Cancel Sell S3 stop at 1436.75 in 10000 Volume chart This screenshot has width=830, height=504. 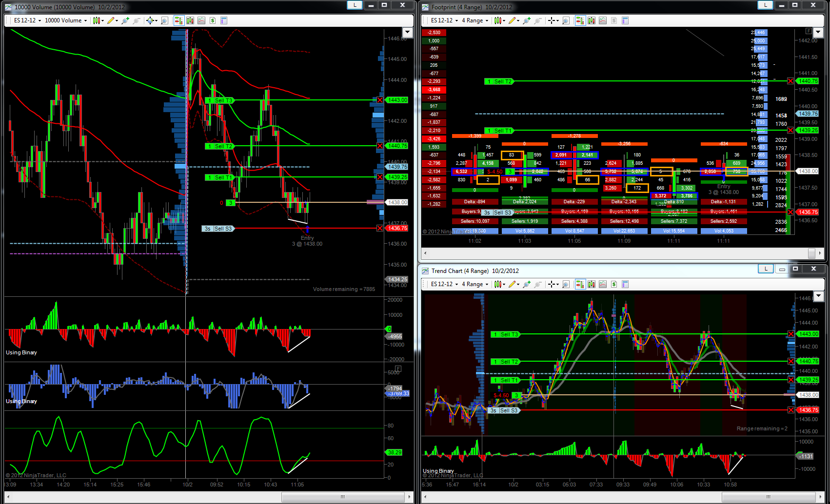[380, 228]
